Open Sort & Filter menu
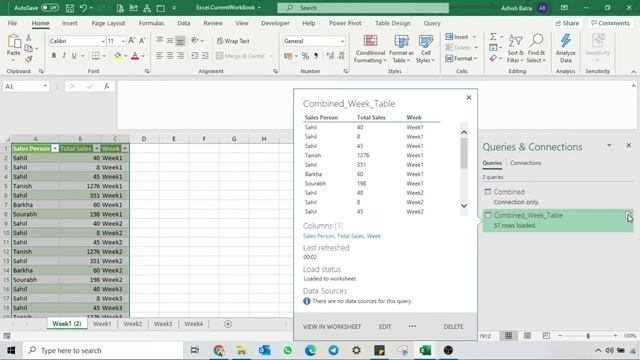This screenshot has height=360, width=640. (x=516, y=49)
